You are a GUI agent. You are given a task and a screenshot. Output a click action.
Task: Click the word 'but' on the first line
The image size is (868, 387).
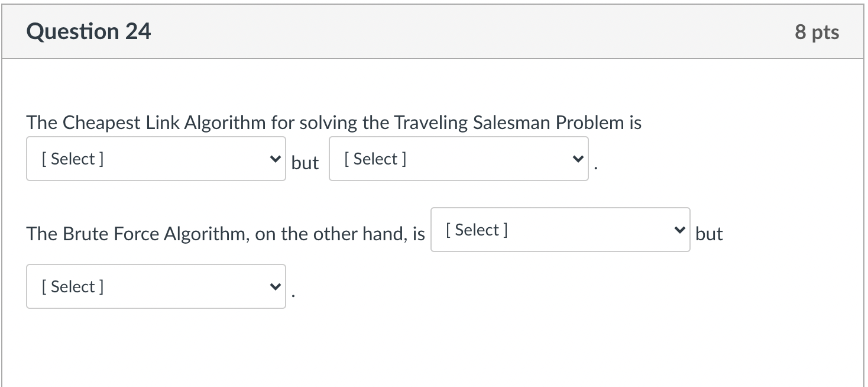coord(305,163)
